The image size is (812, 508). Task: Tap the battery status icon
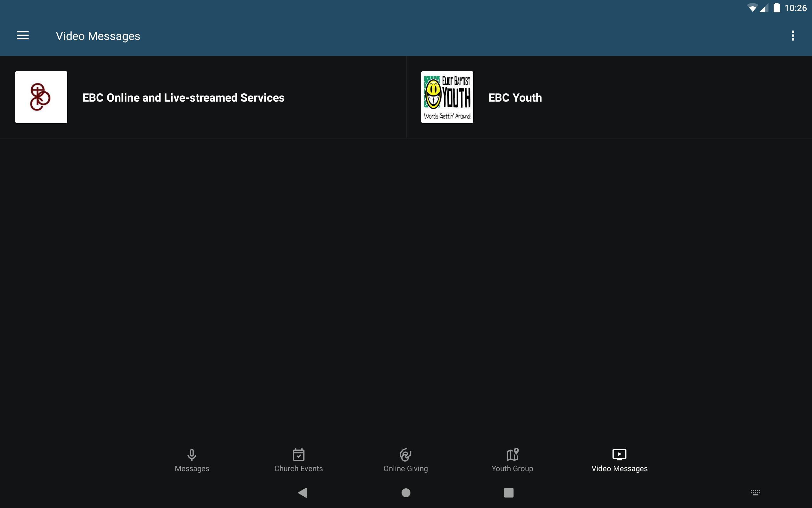[x=776, y=8]
